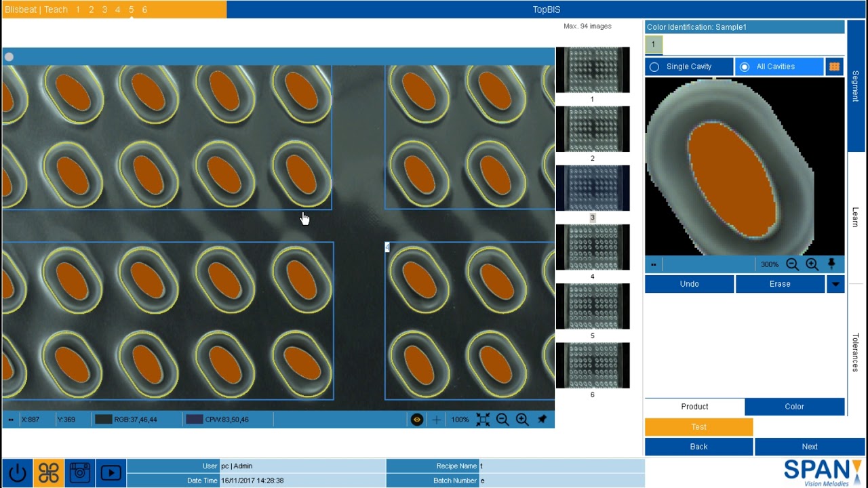The height and width of the screenshot is (488, 868).
Task: Select the Single Cavity radio option
Action: pos(689,66)
